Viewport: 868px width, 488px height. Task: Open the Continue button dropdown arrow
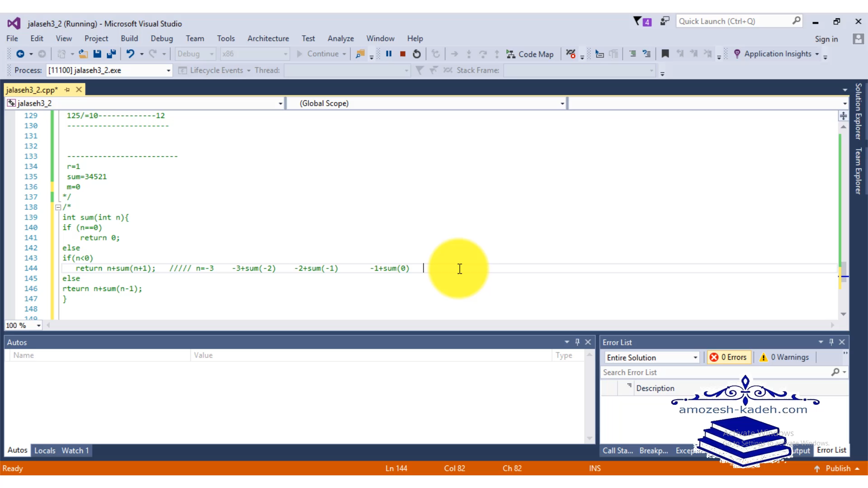tap(344, 54)
